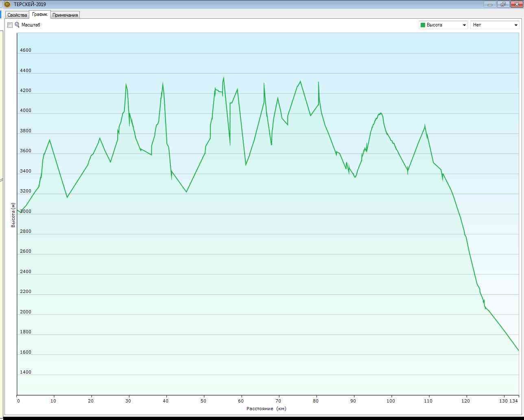524x420 pixels.
Task: Click the Расстояние (км) axis label
Action: coord(266,409)
